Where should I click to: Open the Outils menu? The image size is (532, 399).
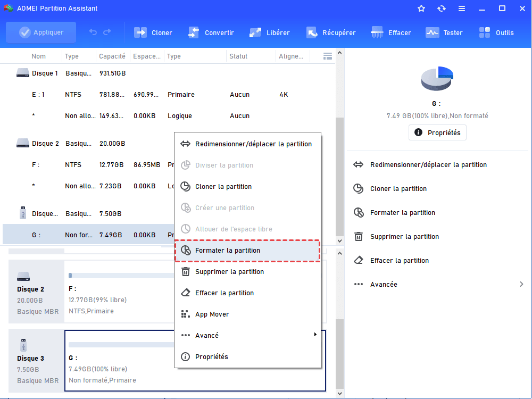[x=496, y=32]
